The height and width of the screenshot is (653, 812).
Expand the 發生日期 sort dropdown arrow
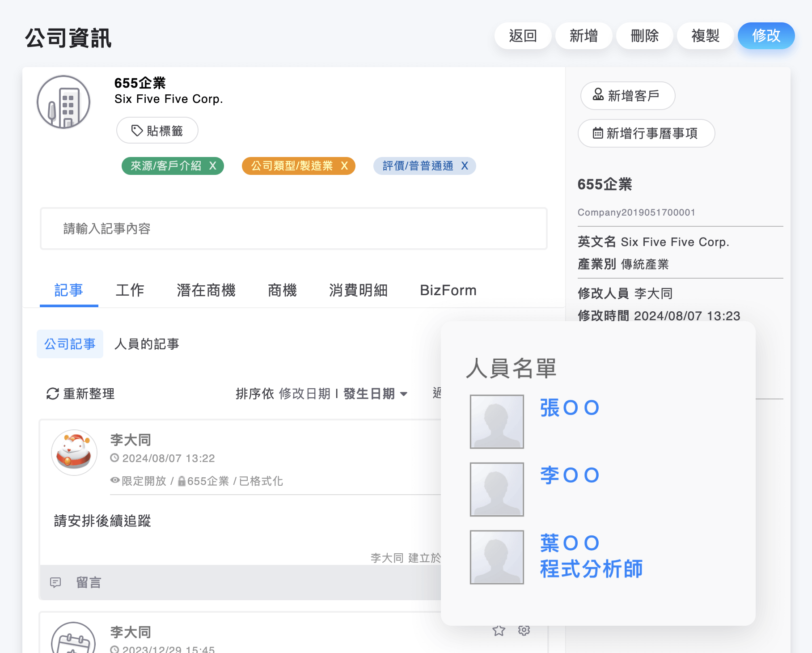(404, 394)
